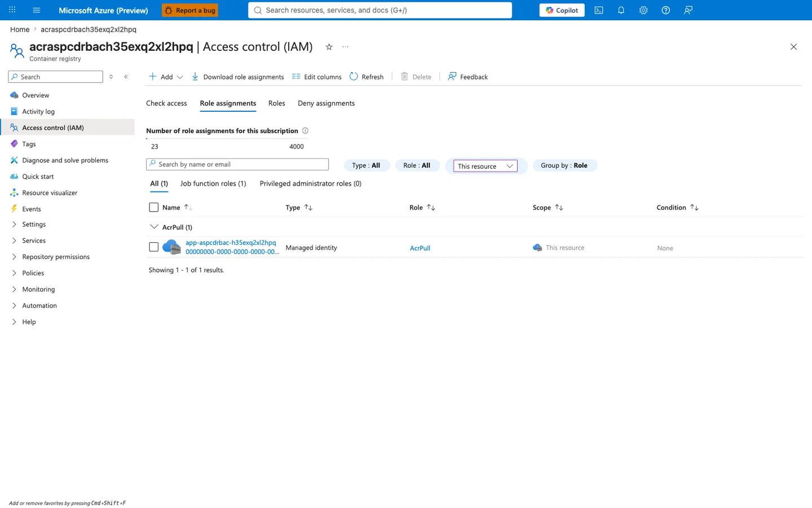Select Job function roles (1) tab

coord(213,184)
